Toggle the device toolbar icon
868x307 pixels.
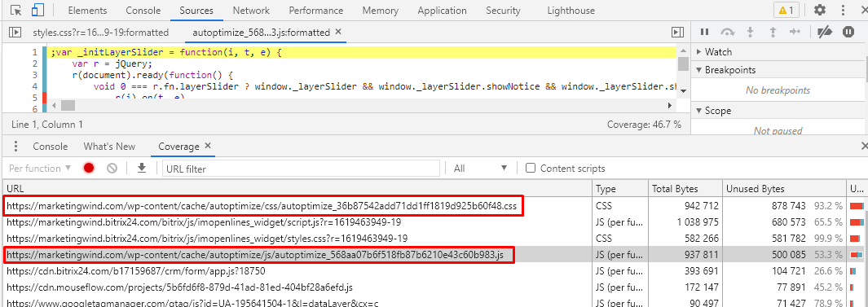[37, 10]
